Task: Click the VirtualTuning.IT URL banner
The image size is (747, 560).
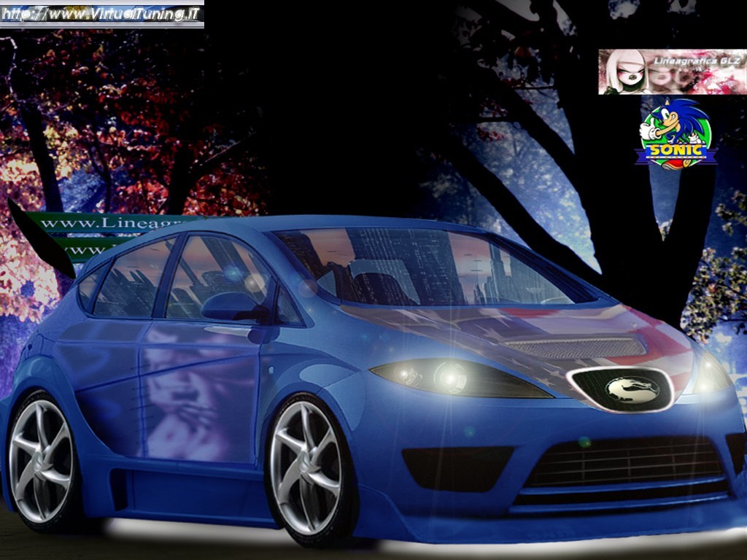Action: (x=102, y=15)
